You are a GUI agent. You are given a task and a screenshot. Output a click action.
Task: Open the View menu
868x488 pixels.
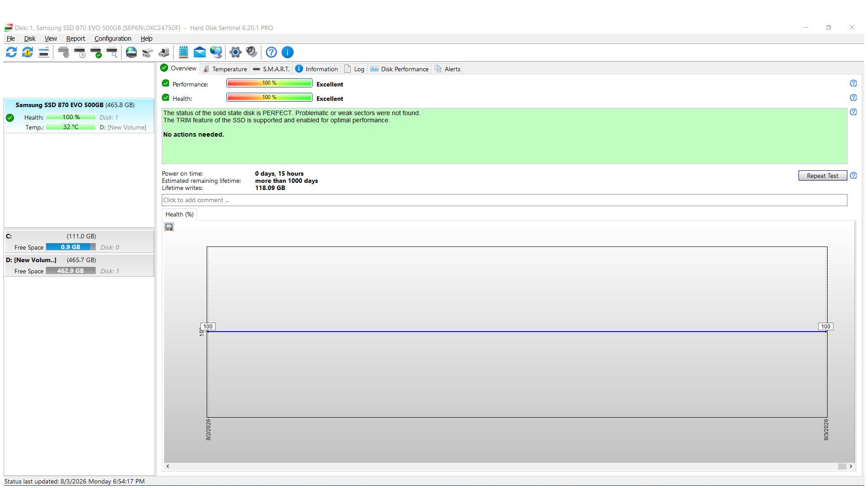(51, 39)
